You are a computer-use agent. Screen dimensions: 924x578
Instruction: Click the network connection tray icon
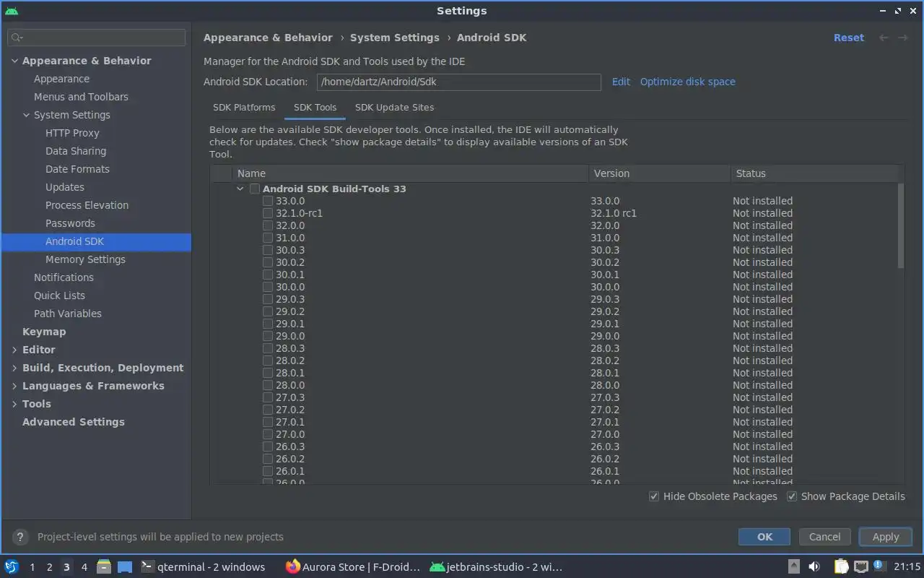[x=860, y=566]
